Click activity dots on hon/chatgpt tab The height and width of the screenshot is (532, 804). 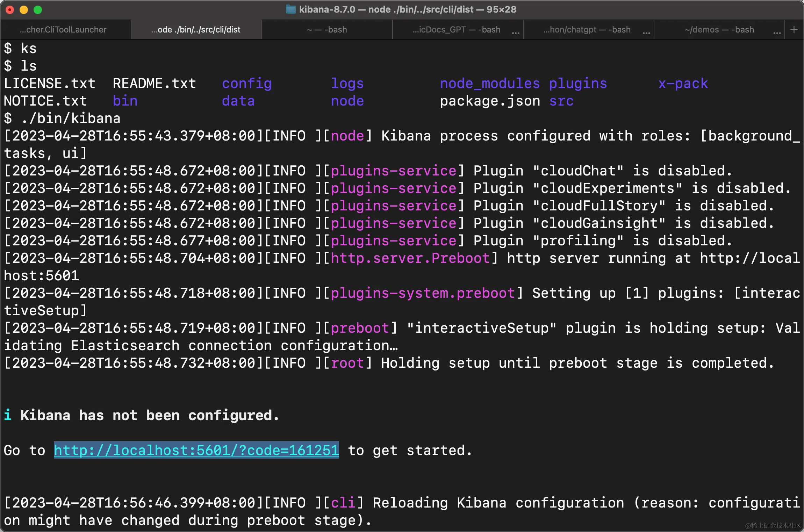click(646, 33)
